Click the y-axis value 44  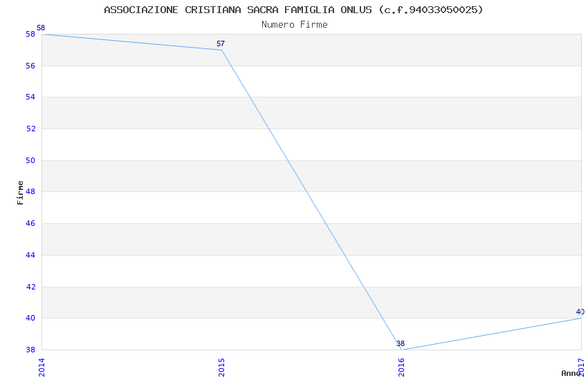[x=30, y=255]
